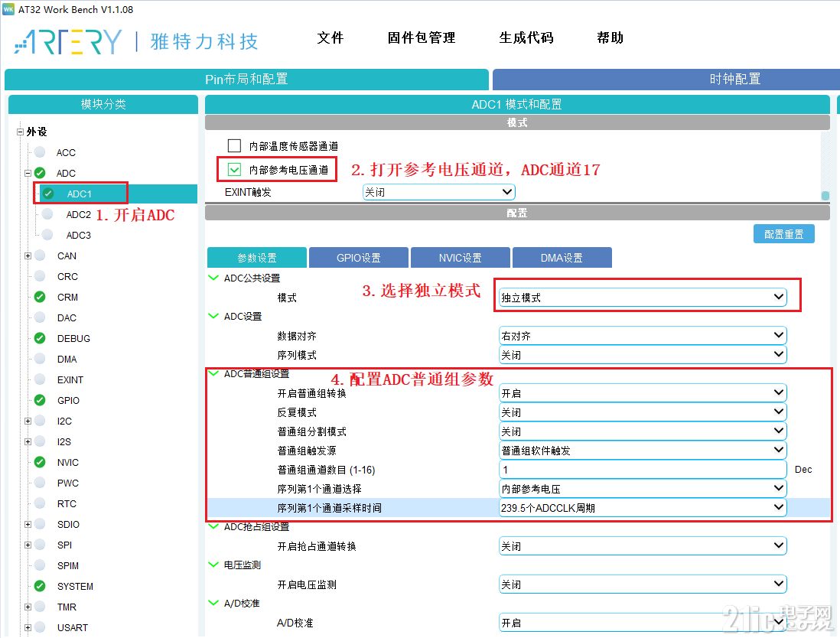Switch to the GPIO设置 tab
Screen dimensions: 840x638
pos(358,258)
